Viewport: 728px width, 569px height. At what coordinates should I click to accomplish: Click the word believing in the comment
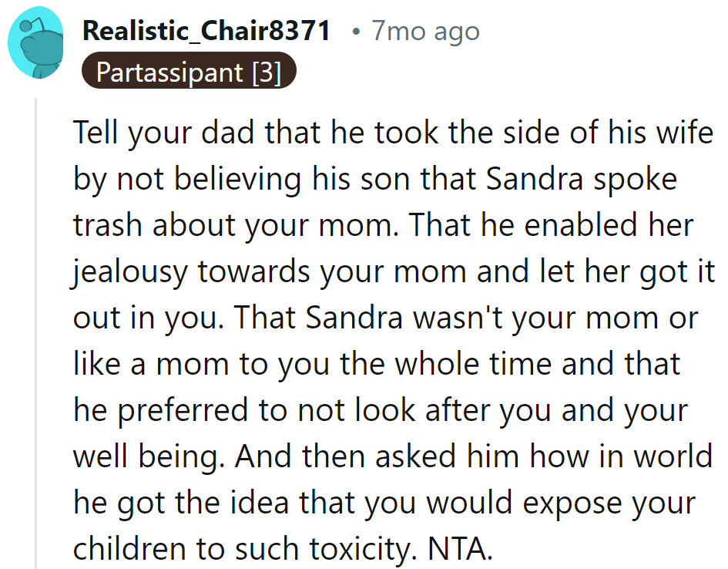point(218,179)
